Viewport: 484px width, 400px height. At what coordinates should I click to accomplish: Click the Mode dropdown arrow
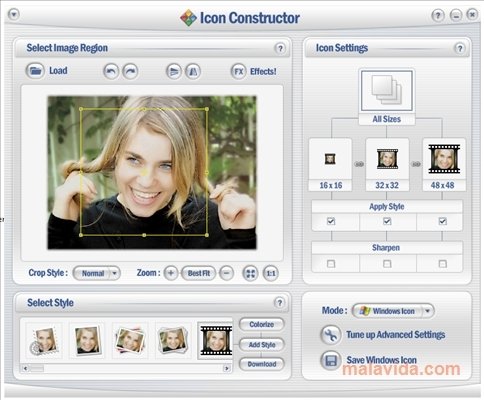point(427,311)
